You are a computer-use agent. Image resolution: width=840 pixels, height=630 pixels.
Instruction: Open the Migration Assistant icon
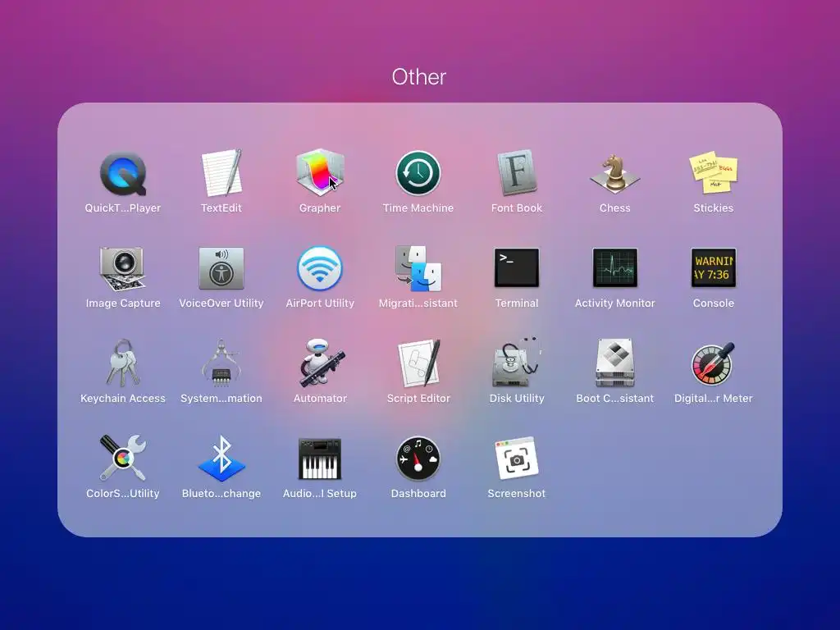[x=418, y=268]
